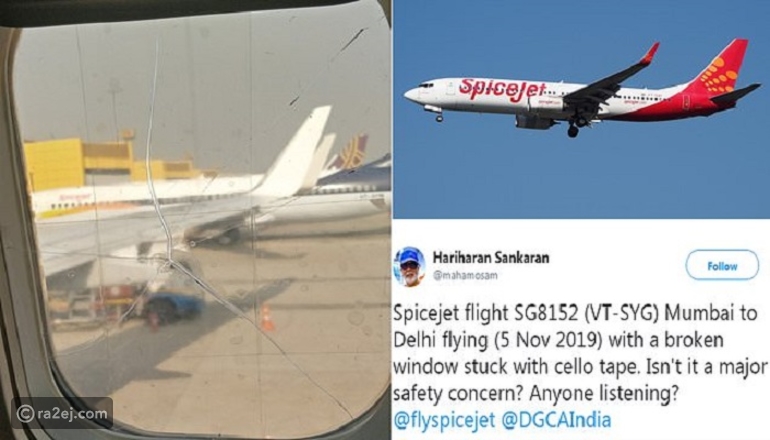Click the SpiceJet logo on the fuselage
Image resolution: width=770 pixels, height=440 pixels.
coord(501,89)
